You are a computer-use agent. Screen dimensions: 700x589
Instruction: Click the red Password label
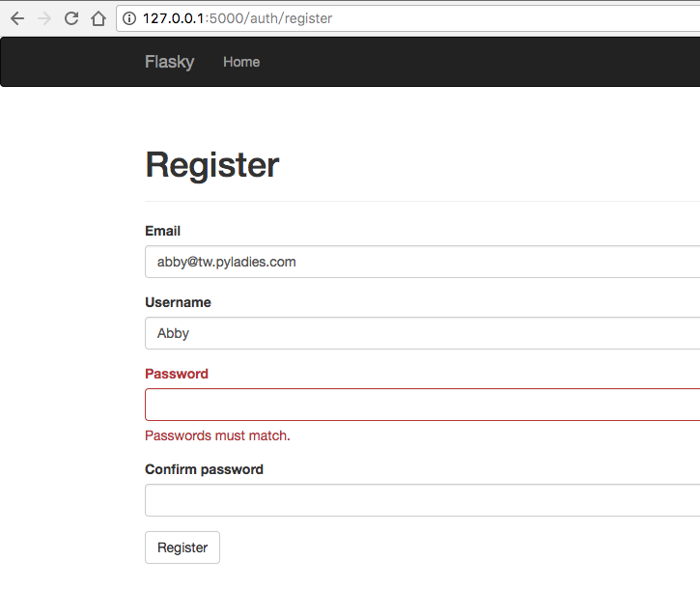[x=176, y=374]
